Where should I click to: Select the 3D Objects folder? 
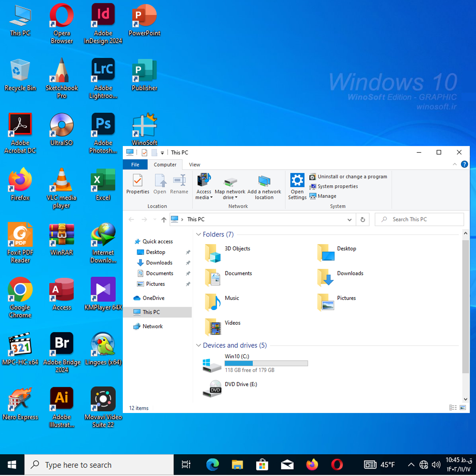(x=227, y=253)
